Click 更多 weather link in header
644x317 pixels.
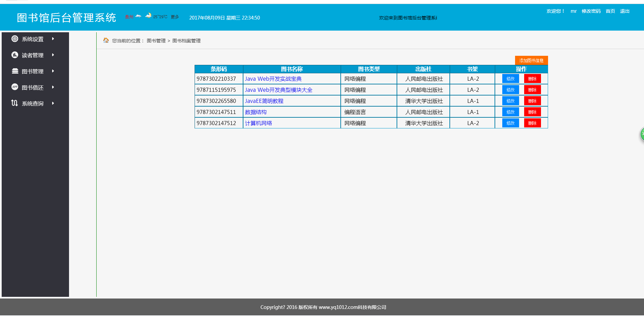pos(175,17)
